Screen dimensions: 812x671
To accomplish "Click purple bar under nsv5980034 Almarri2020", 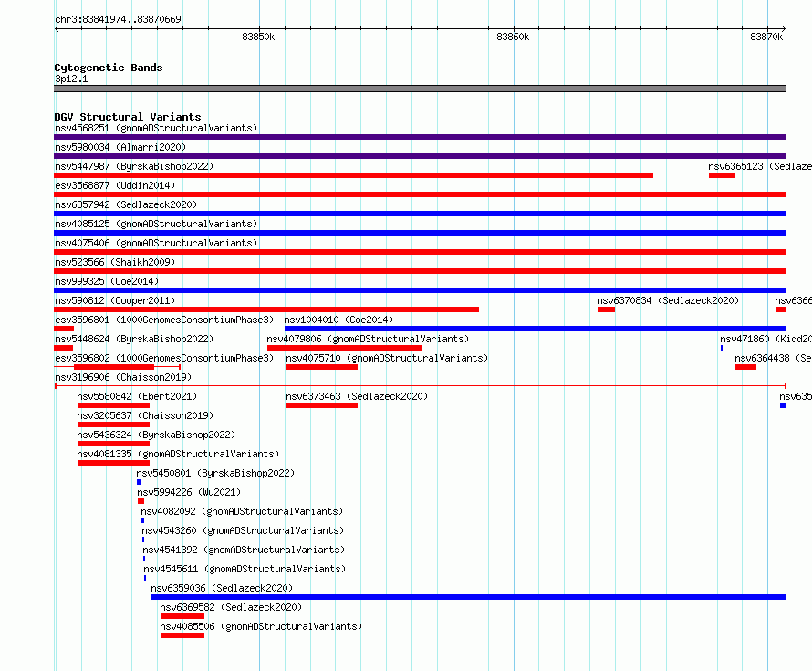I will coord(420,156).
